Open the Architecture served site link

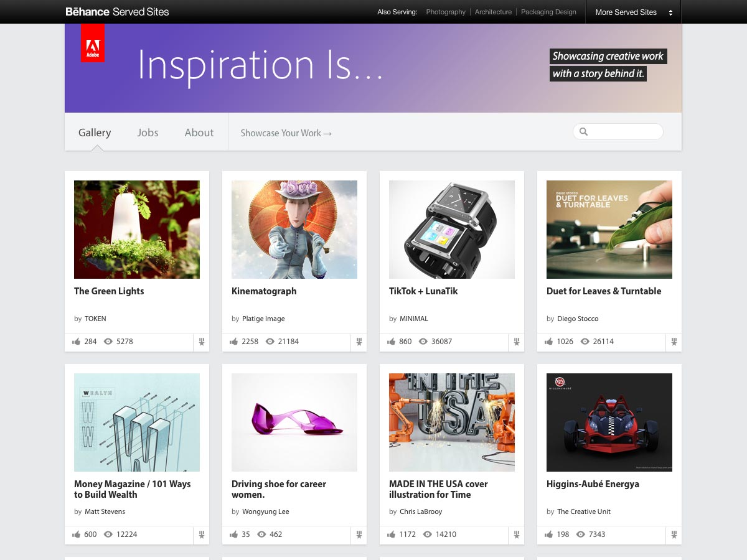click(x=493, y=12)
